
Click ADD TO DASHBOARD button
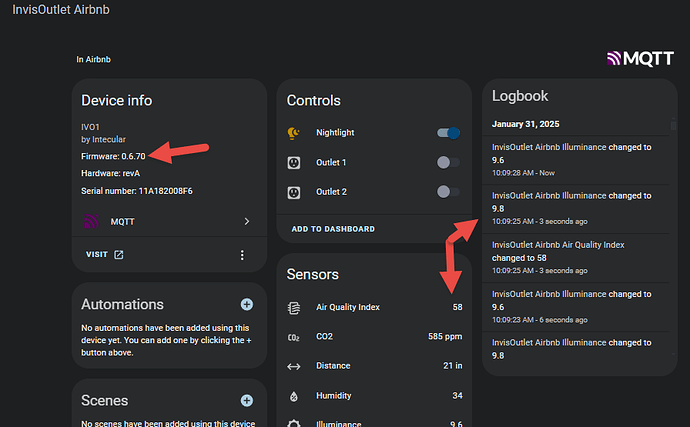click(333, 229)
